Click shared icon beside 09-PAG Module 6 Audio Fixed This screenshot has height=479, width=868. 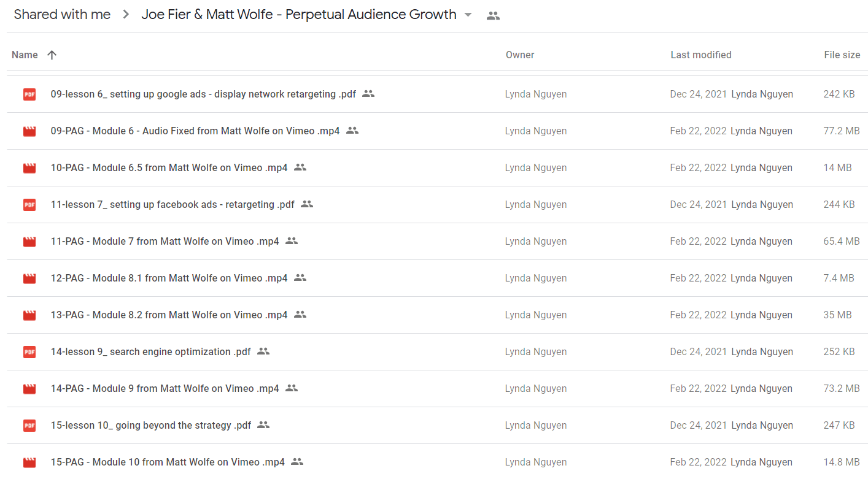pyautogui.click(x=352, y=131)
